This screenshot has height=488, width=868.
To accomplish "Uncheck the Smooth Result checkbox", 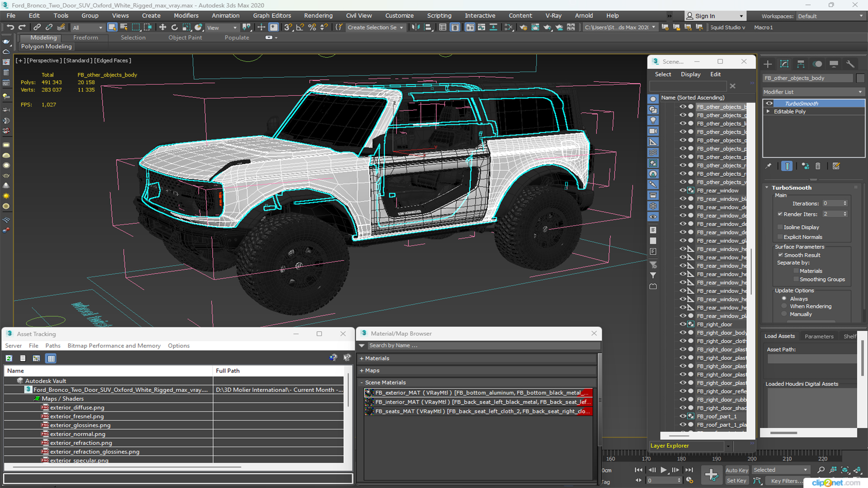I will pyautogui.click(x=780, y=255).
